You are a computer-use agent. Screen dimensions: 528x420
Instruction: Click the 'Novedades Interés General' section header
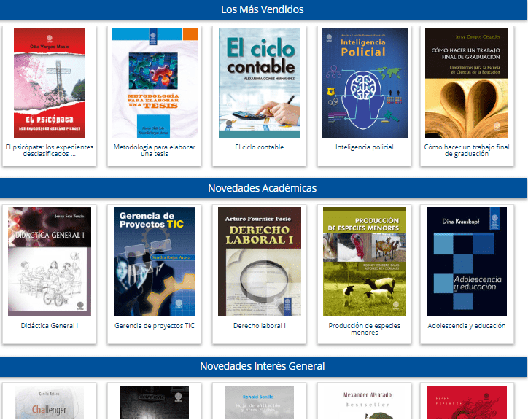click(263, 366)
